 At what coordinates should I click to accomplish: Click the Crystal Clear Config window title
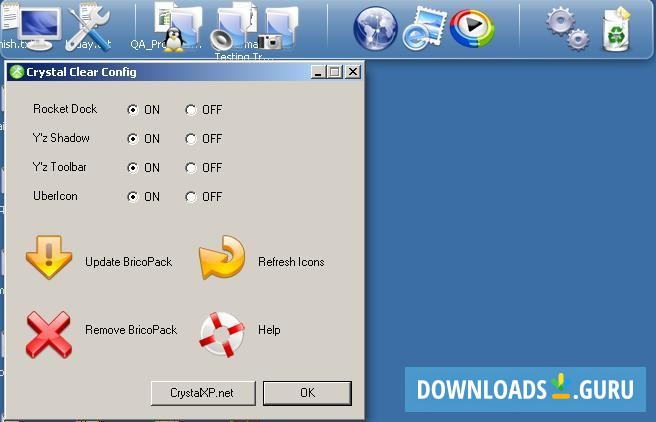point(82,72)
